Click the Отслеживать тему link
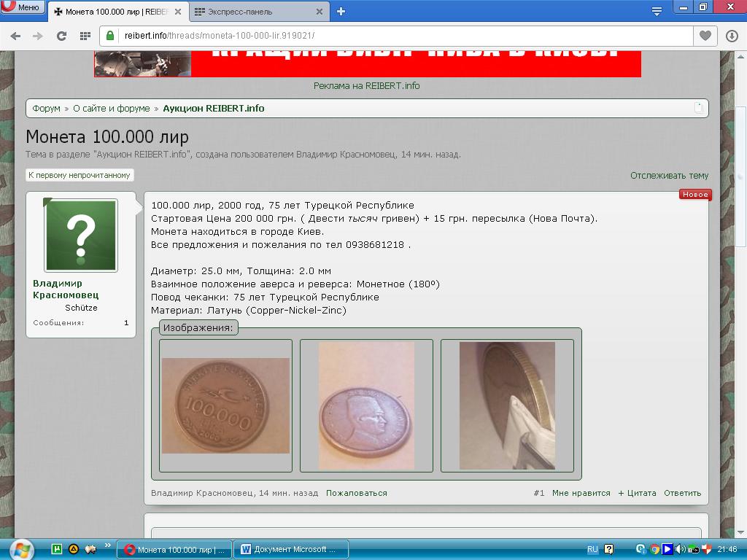747x560 pixels. (669, 175)
